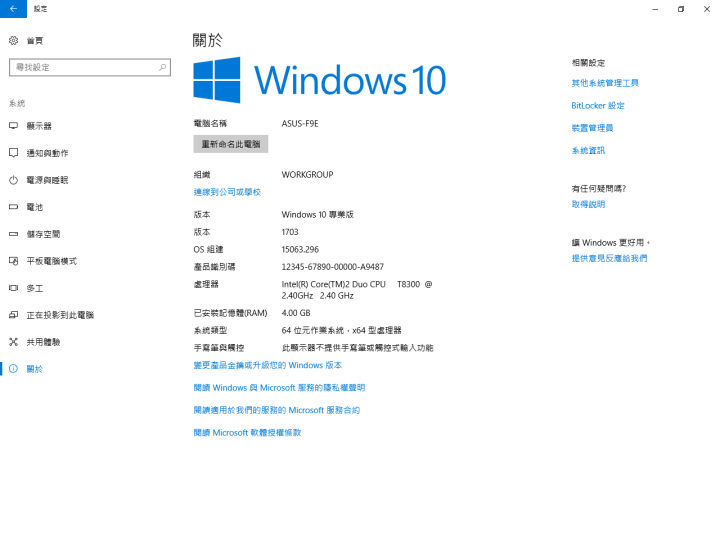
Task: Click the Home gear icon
Action: coord(13,40)
